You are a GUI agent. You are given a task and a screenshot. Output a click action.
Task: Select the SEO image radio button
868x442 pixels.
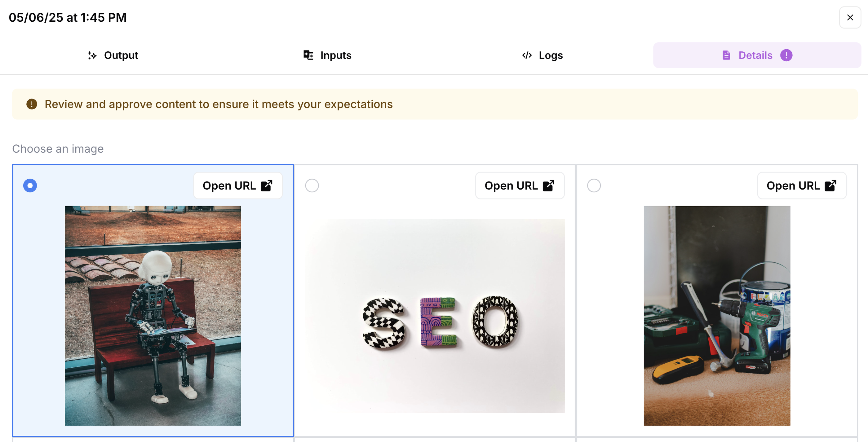312,185
